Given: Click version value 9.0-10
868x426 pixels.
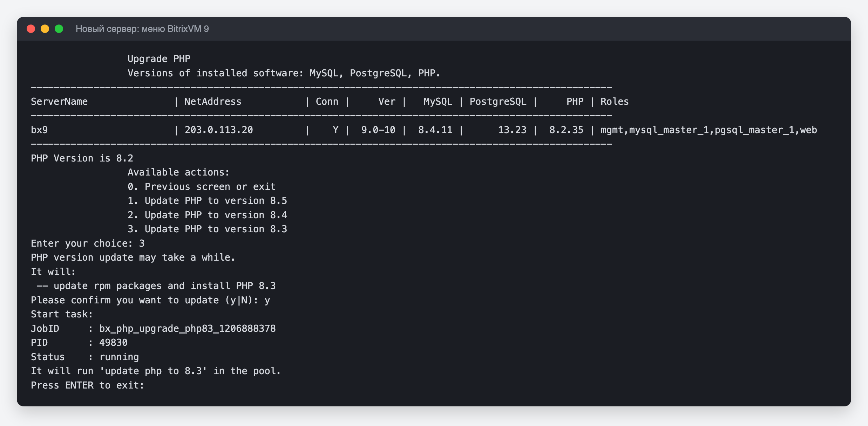Looking at the screenshot, I should coord(378,130).
